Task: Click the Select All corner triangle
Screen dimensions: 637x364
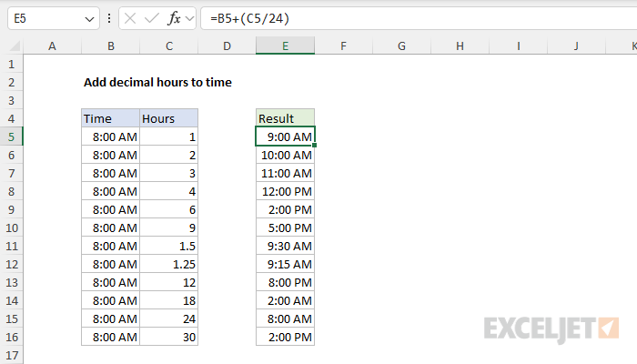Action: tap(15, 45)
